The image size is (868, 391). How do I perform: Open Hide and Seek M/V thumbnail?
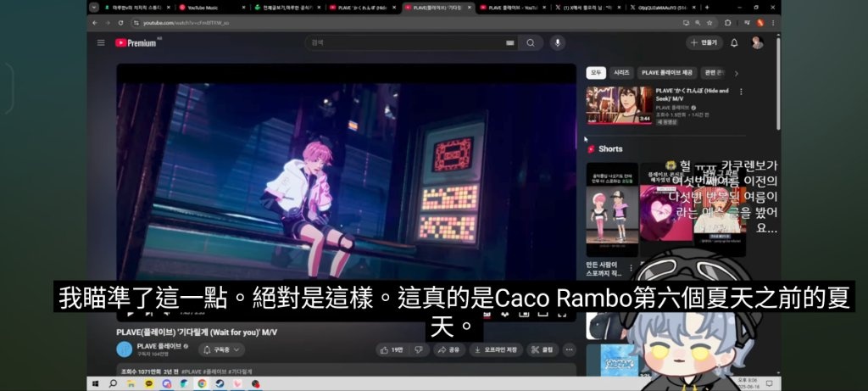(620, 105)
